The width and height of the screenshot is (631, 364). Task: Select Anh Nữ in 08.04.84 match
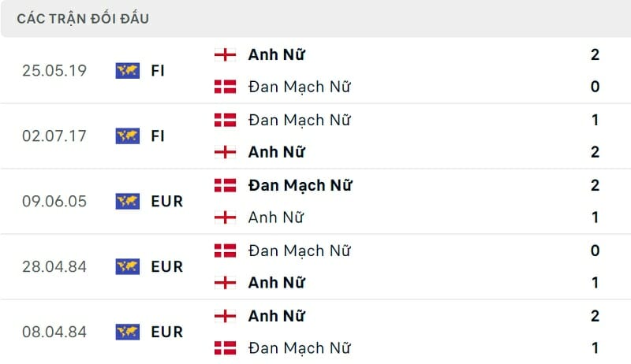click(276, 316)
